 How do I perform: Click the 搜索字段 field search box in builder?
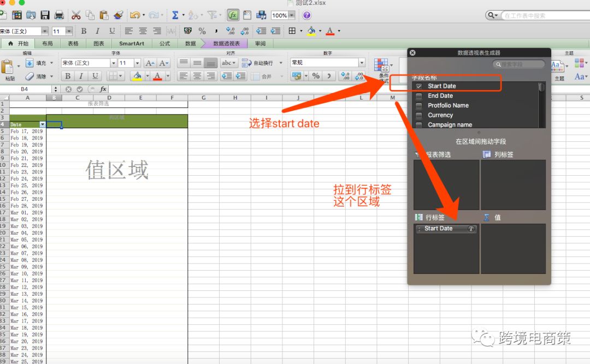click(518, 64)
